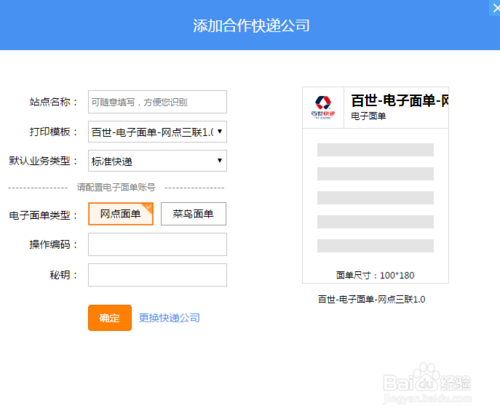
Task: Confirm with the orange 确定 button
Action: 110,318
